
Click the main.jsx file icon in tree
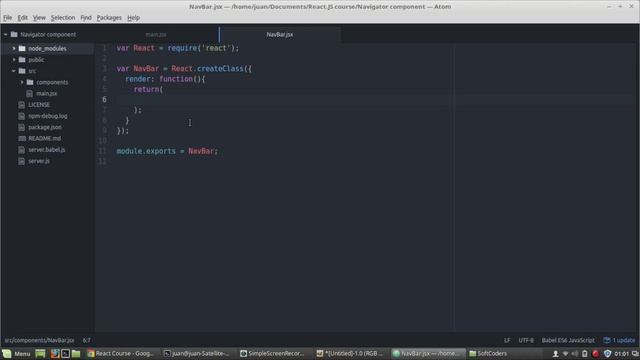pyautogui.click(x=29, y=93)
